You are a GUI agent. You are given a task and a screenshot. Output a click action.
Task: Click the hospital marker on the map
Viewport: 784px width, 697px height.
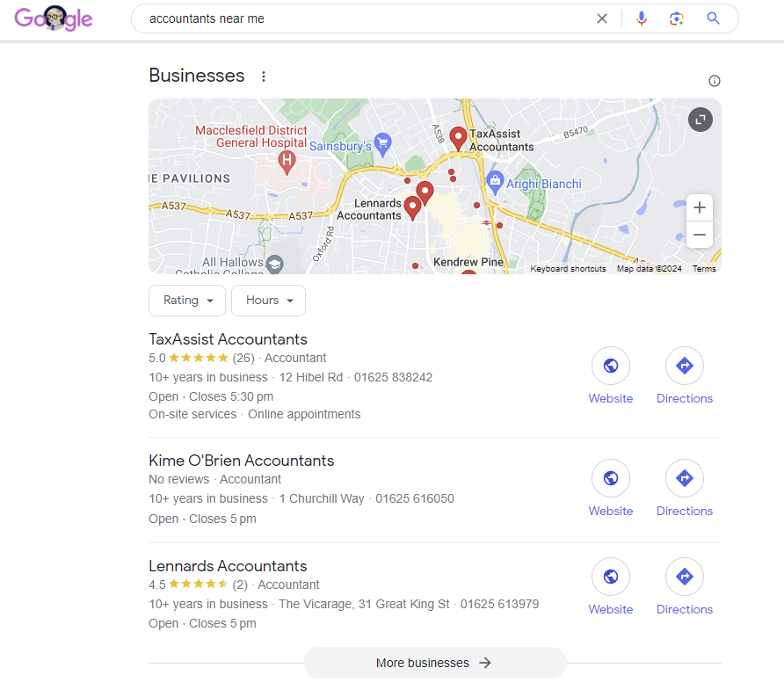pos(287,163)
